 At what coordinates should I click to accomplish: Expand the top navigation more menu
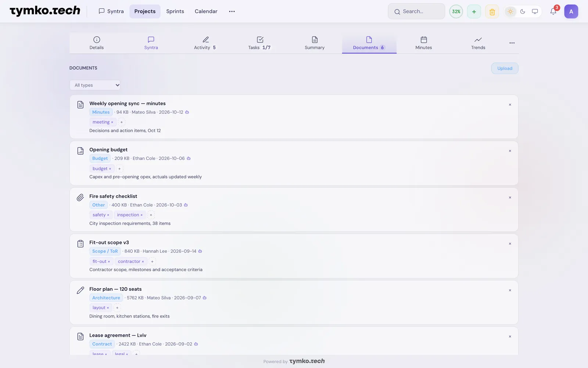click(x=232, y=11)
